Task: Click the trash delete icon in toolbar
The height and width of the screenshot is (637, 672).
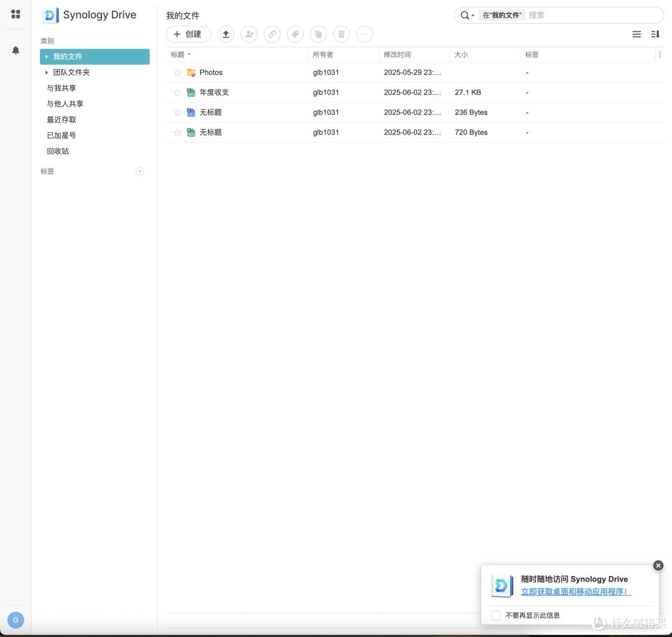Action: (342, 34)
